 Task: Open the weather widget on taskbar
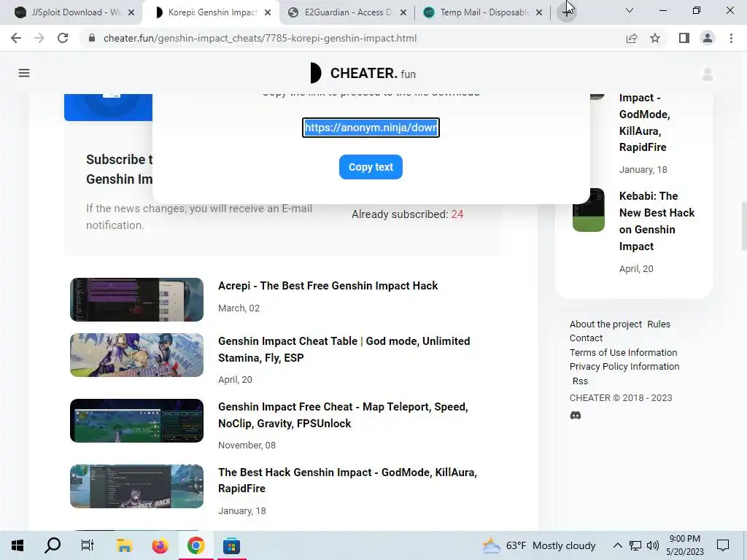tap(539, 545)
